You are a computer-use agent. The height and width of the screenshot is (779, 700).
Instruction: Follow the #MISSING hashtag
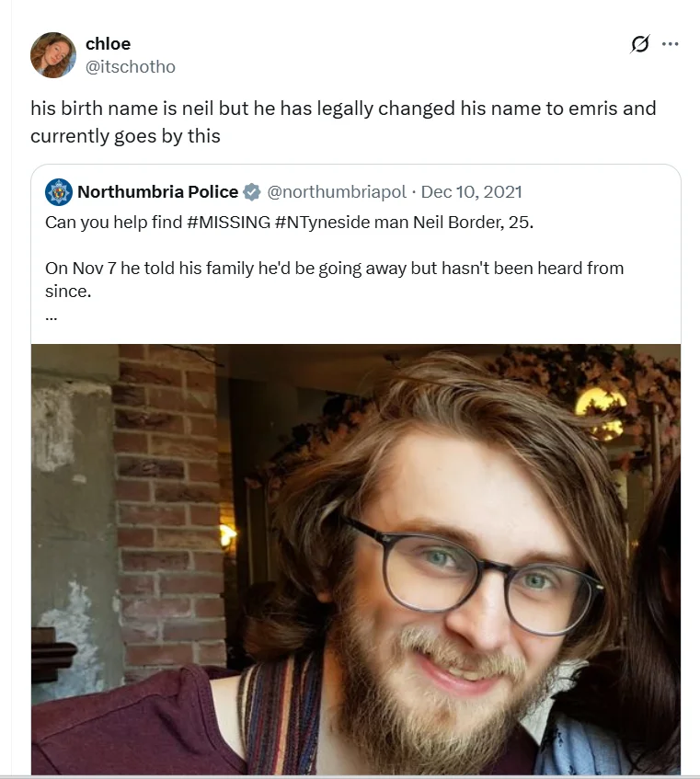click(x=228, y=223)
